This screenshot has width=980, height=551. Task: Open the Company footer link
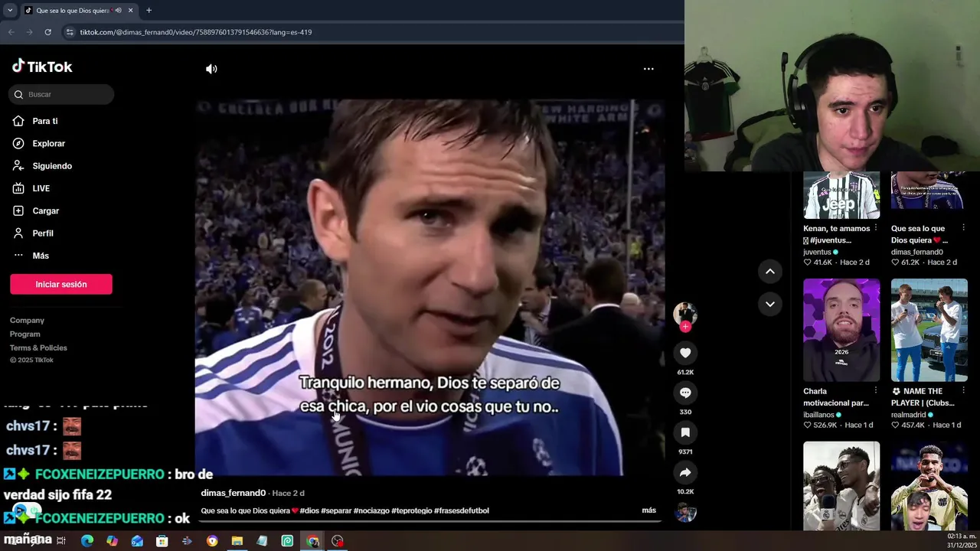(x=27, y=321)
